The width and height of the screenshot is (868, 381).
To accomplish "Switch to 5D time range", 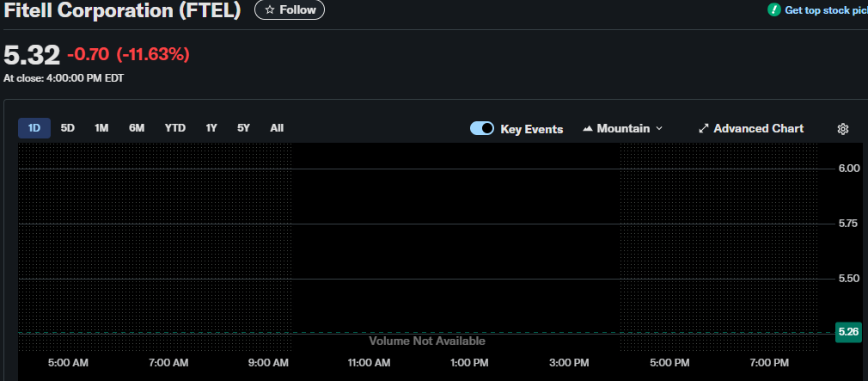I will click(x=68, y=128).
